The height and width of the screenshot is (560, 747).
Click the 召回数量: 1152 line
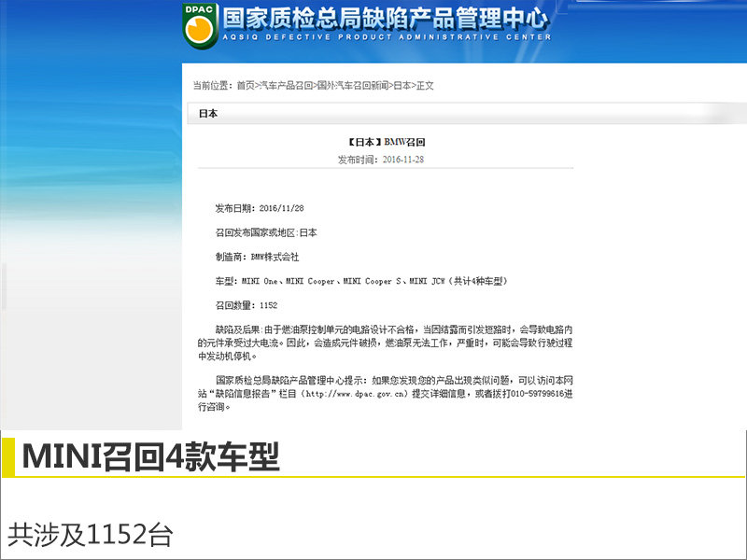tap(247, 305)
